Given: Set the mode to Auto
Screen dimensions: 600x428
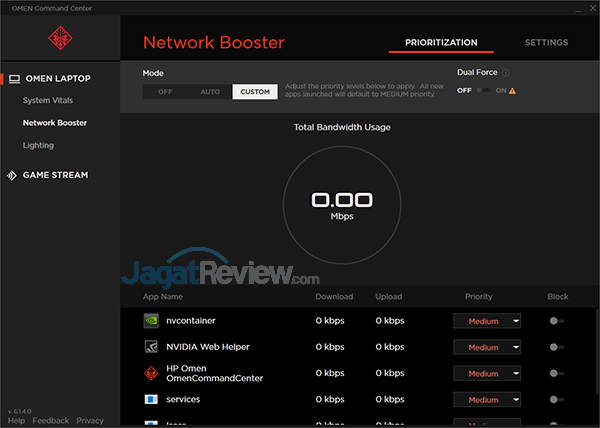Looking at the screenshot, I should [x=210, y=92].
